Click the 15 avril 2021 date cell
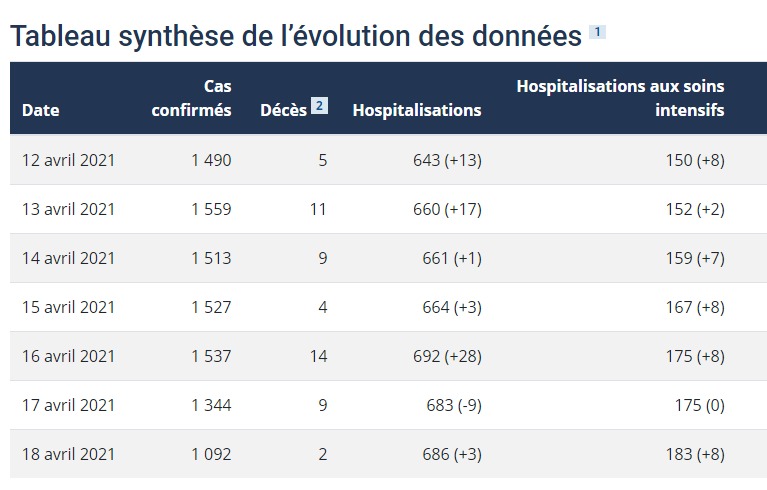767x490 pixels. (68, 307)
